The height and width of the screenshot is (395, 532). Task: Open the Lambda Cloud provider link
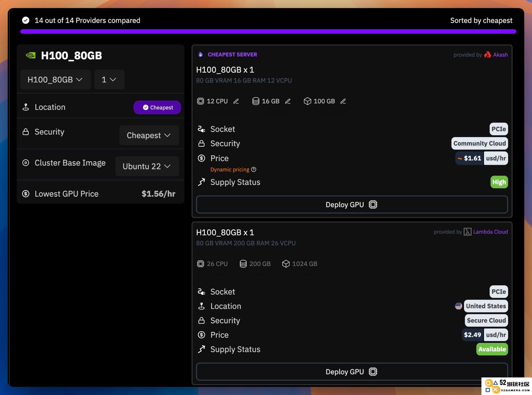coord(490,232)
